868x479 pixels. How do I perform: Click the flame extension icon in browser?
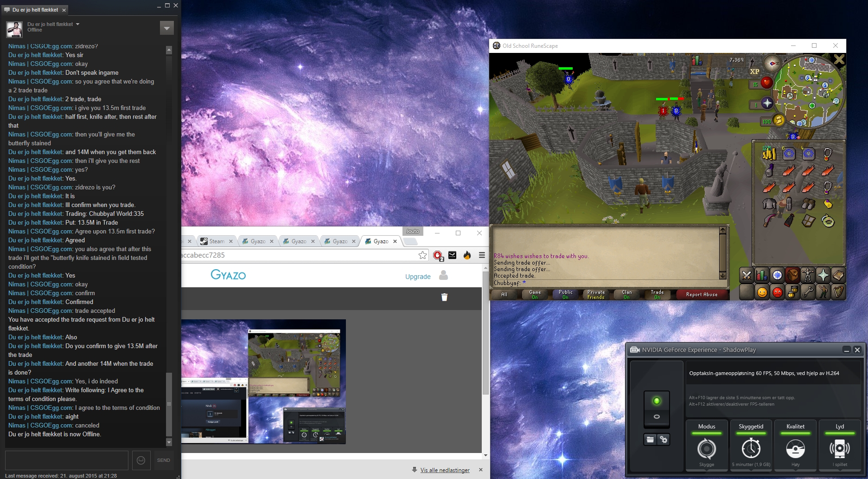tap(467, 255)
